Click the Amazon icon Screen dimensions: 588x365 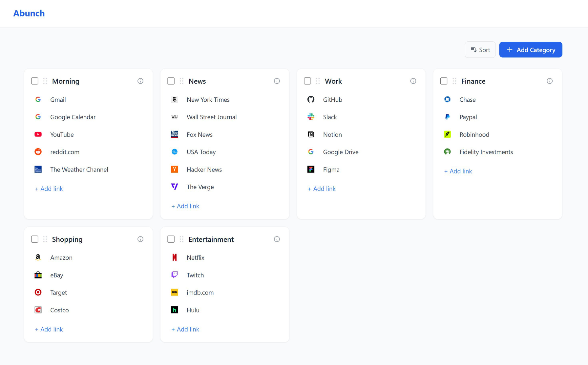click(x=38, y=257)
